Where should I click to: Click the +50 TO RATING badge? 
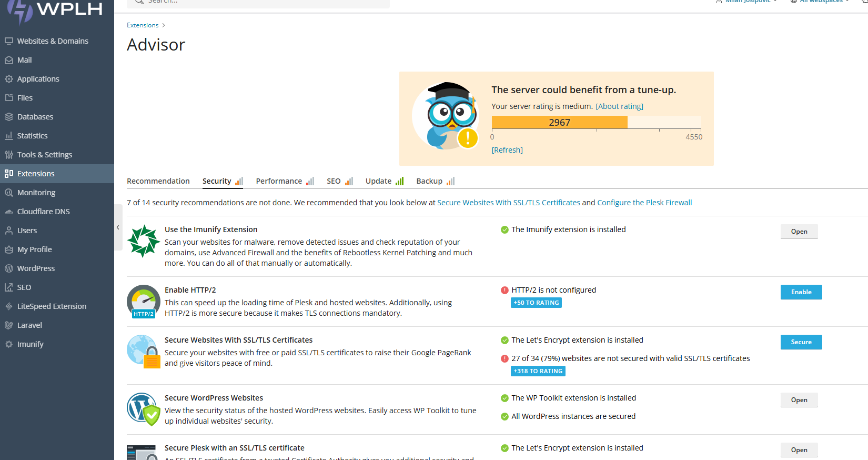[536, 303]
